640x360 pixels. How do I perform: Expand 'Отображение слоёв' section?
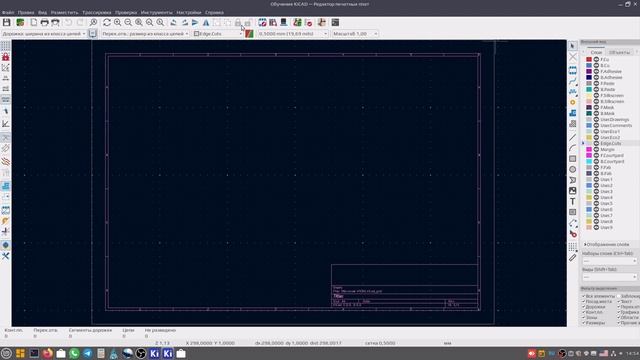point(607,244)
